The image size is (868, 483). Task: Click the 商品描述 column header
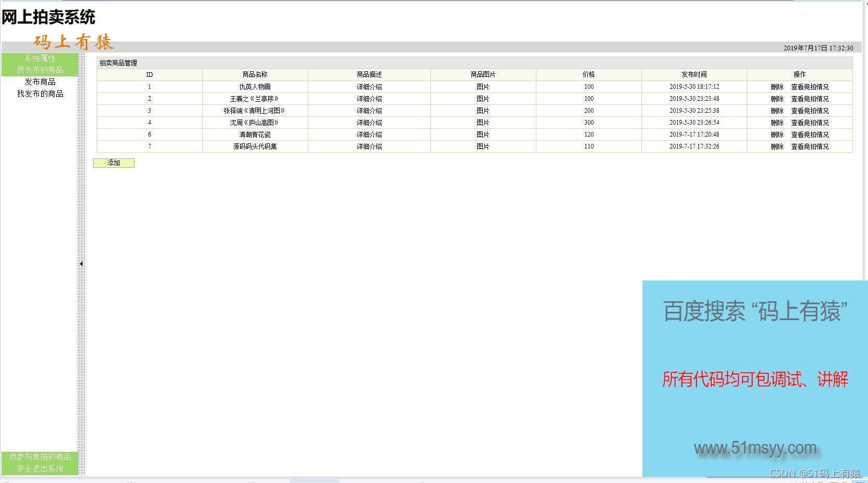coord(370,75)
